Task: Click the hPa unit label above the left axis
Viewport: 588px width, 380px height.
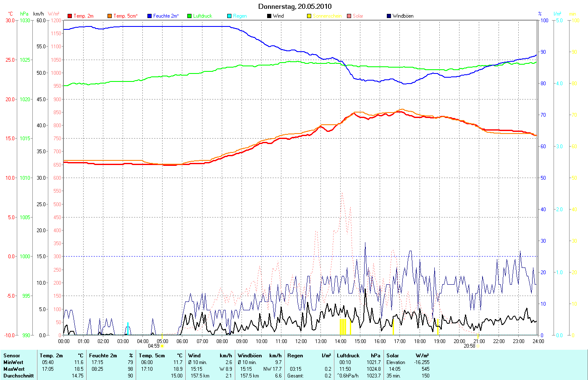Action: click(24, 14)
